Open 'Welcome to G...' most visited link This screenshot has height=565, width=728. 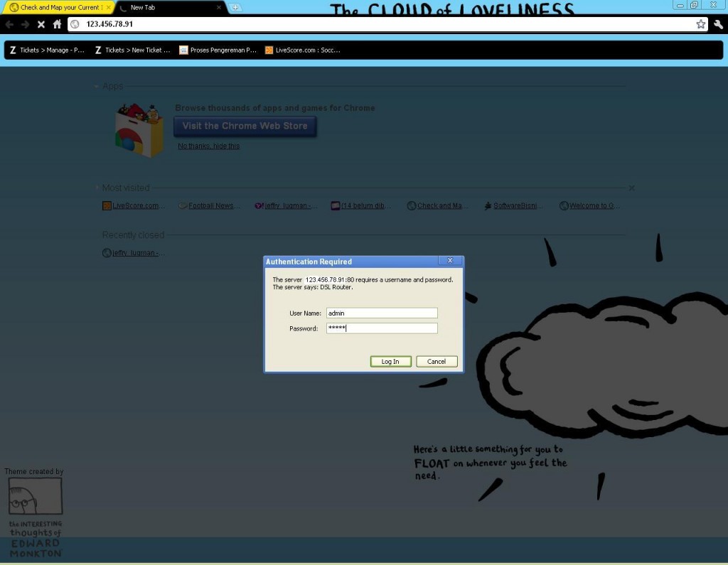coord(589,205)
